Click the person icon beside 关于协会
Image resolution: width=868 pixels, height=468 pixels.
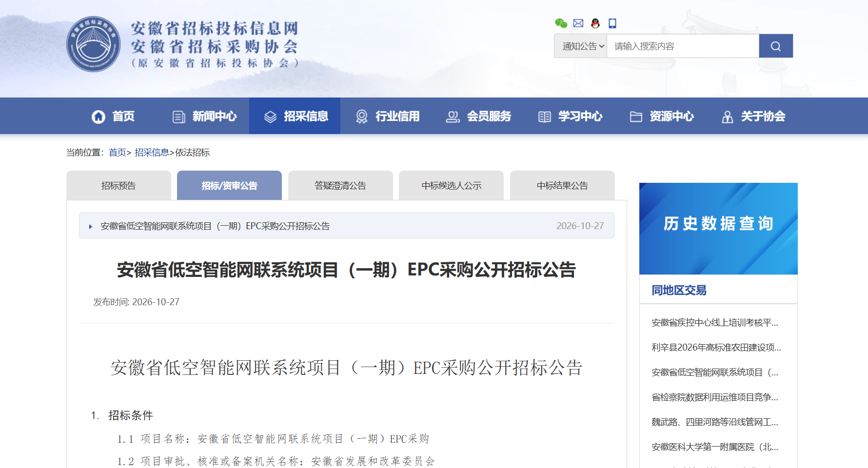[x=728, y=117]
